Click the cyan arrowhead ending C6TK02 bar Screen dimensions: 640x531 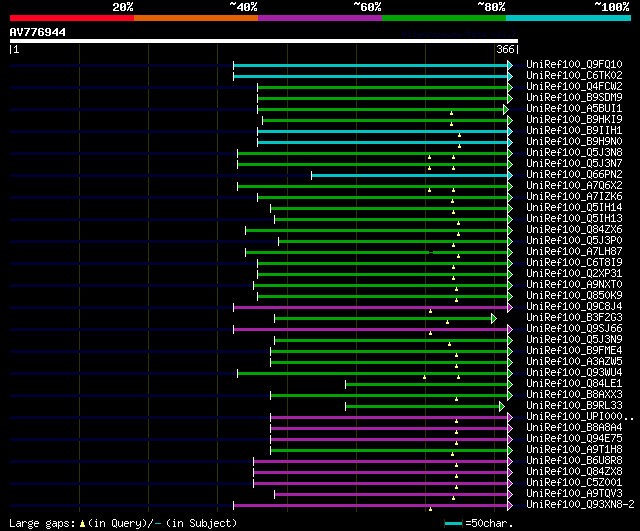click(x=510, y=76)
